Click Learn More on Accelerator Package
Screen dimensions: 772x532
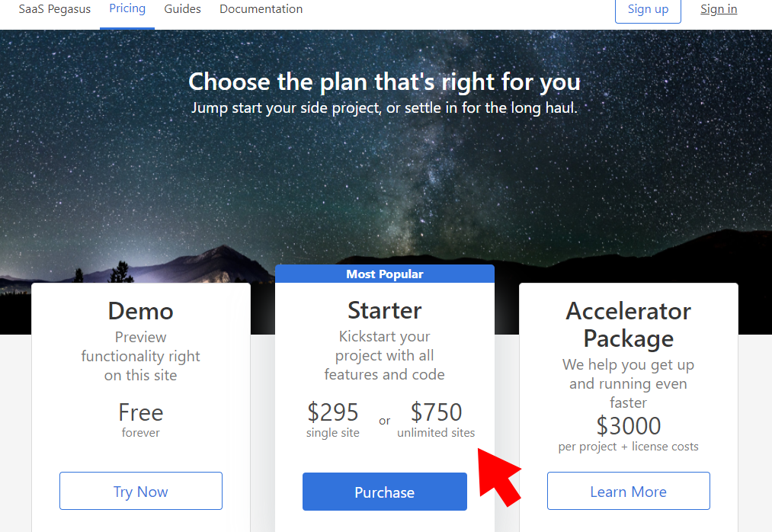click(x=628, y=491)
